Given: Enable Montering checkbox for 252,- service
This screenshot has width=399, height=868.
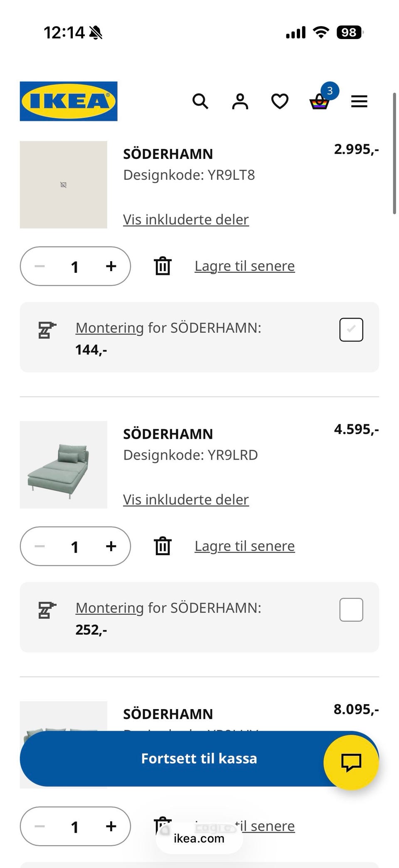Looking at the screenshot, I should pos(351,610).
